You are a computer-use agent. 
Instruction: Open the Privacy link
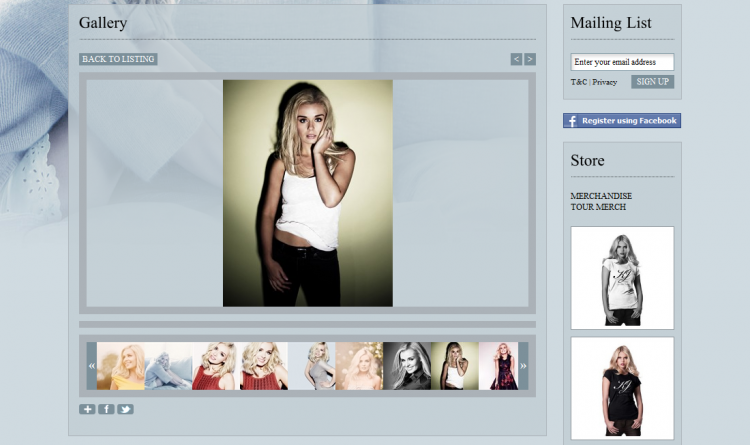click(x=605, y=82)
